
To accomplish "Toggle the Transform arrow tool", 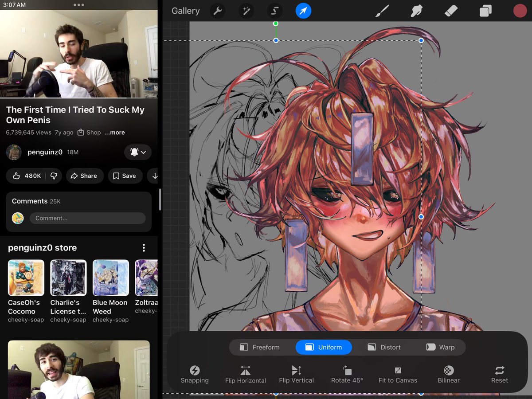I will pos(303,11).
